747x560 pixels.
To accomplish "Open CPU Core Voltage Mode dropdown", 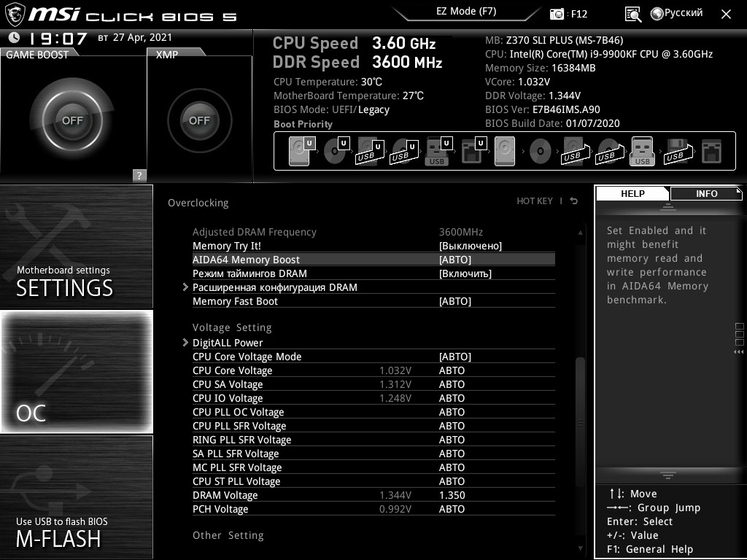I will tap(455, 356).
